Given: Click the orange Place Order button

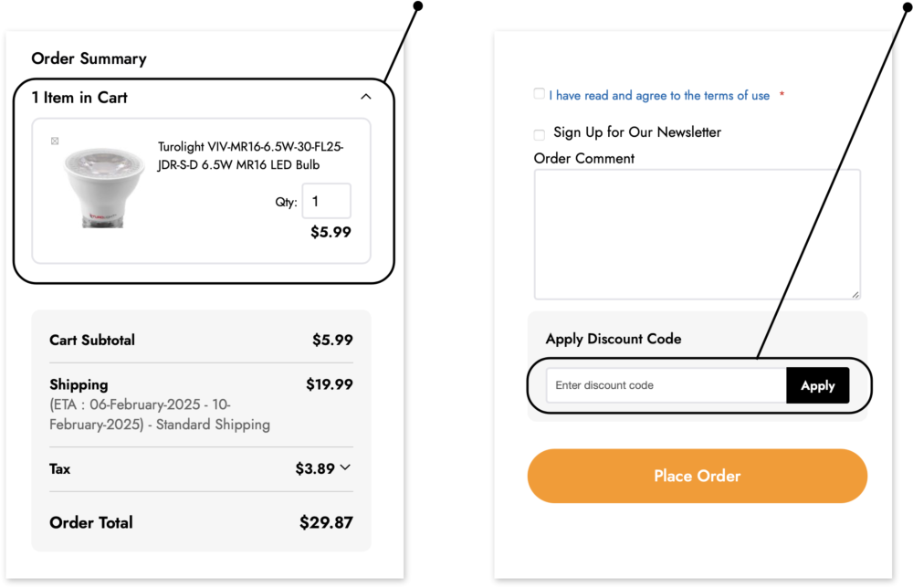Looking at the screenshot, I should click(697, 476).
